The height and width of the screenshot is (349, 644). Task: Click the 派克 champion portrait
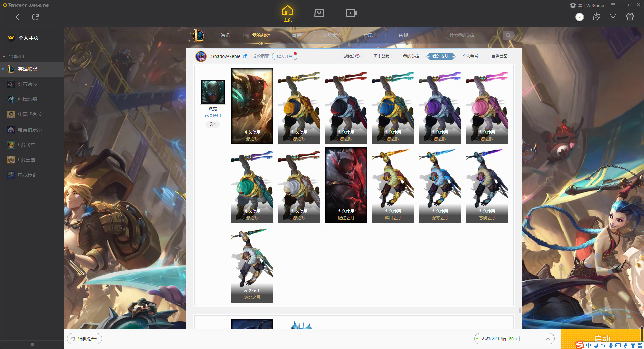[x=213, y=92]
